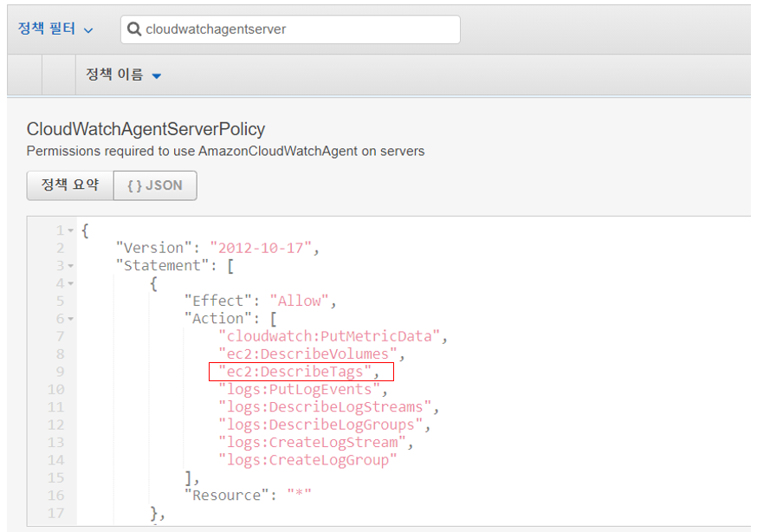Click the "Resource" key on line 16

point(226,496)
